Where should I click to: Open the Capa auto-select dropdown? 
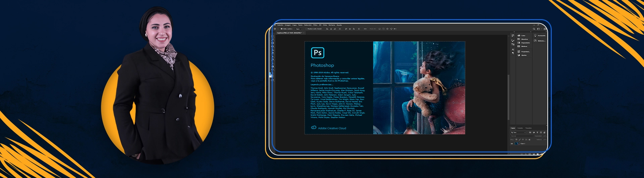point(299,29)
